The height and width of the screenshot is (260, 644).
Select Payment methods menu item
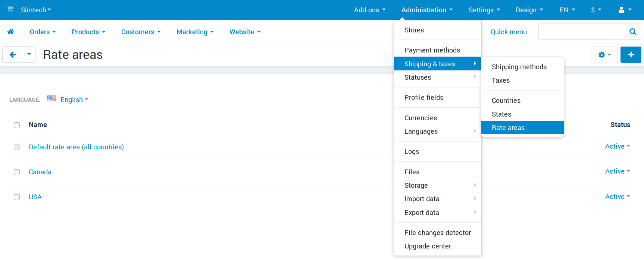click(x=438, y=50)
